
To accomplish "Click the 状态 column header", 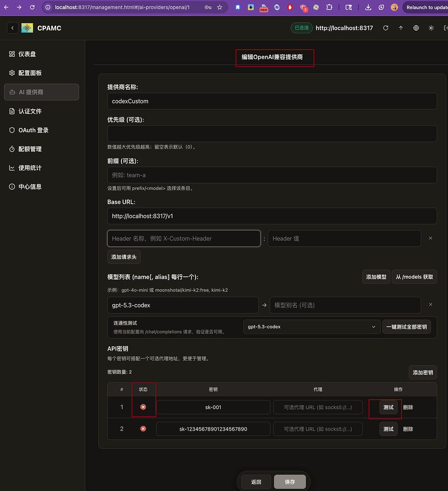I will coord(143,389).
